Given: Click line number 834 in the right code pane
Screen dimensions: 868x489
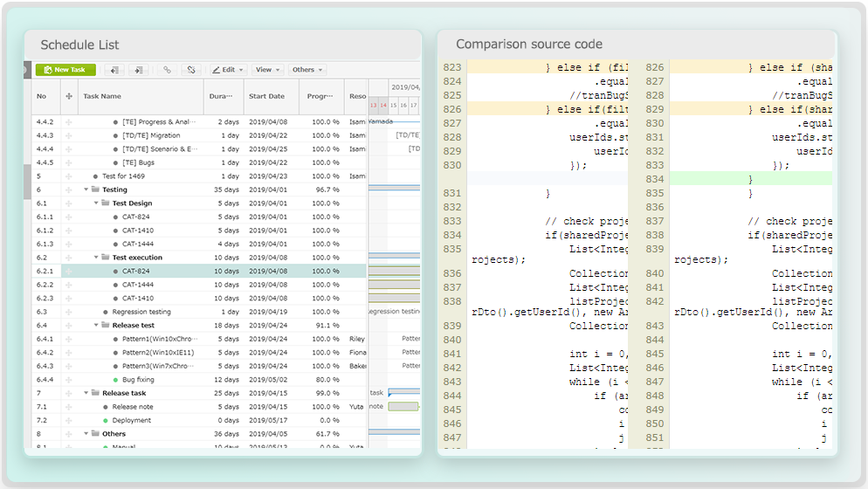Looking at the screenshot, I should 654,179.
